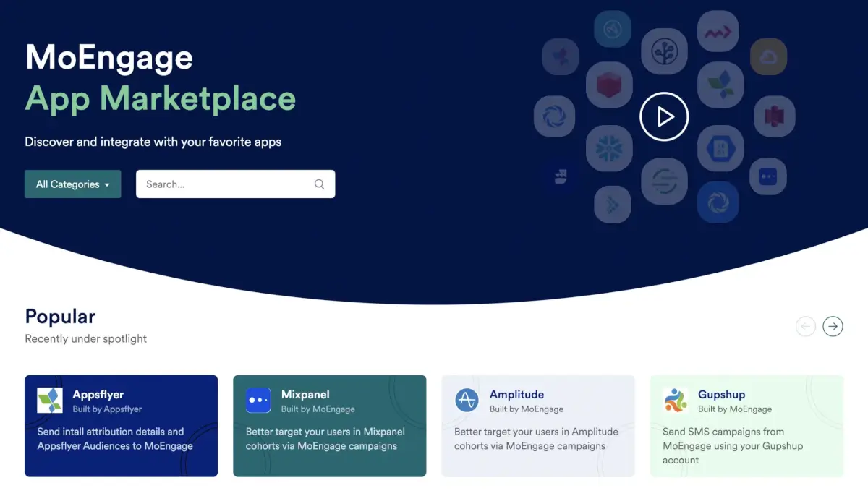Click the swirl icon on light gray tile

[554, 116]
